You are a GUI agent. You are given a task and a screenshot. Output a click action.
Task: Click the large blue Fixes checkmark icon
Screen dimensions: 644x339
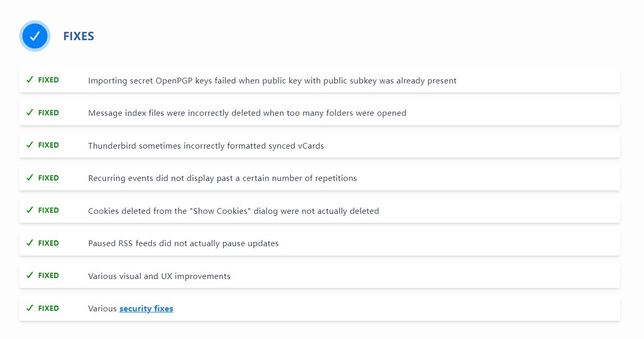pos(34,36)
